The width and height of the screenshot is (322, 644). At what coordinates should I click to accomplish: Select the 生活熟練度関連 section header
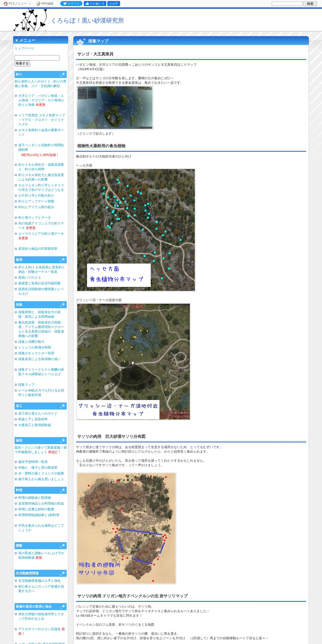click(x=41, y=573)
